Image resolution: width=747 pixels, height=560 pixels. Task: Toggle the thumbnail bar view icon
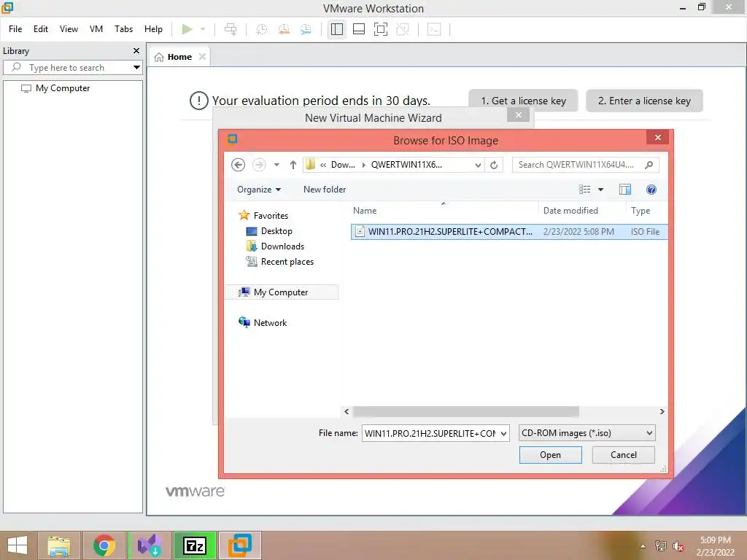tap(359, 29)
